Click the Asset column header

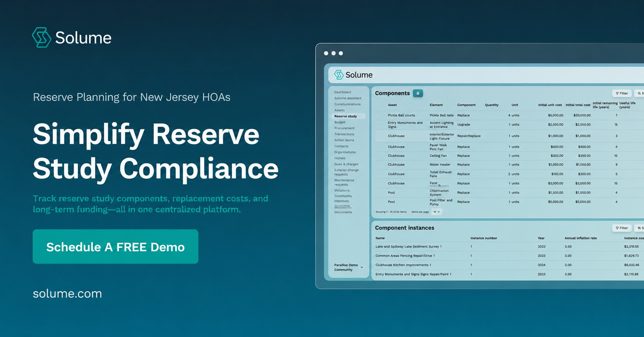(392, 105)
